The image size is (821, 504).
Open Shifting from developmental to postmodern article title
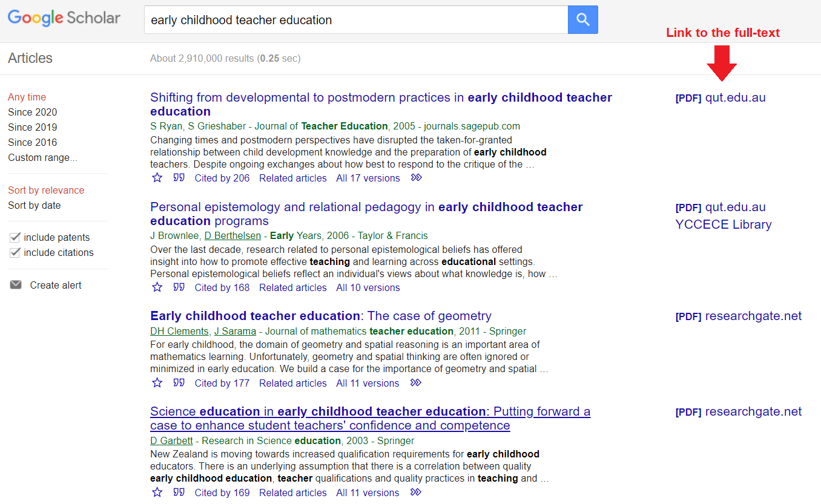coord(381,104)
